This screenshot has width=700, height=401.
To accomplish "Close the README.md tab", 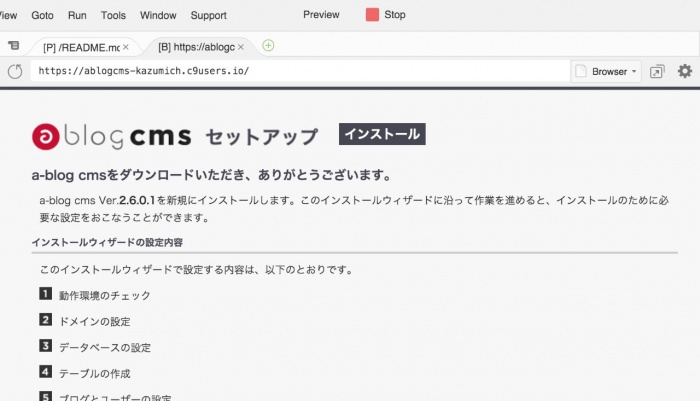I will tap(125, 47).
